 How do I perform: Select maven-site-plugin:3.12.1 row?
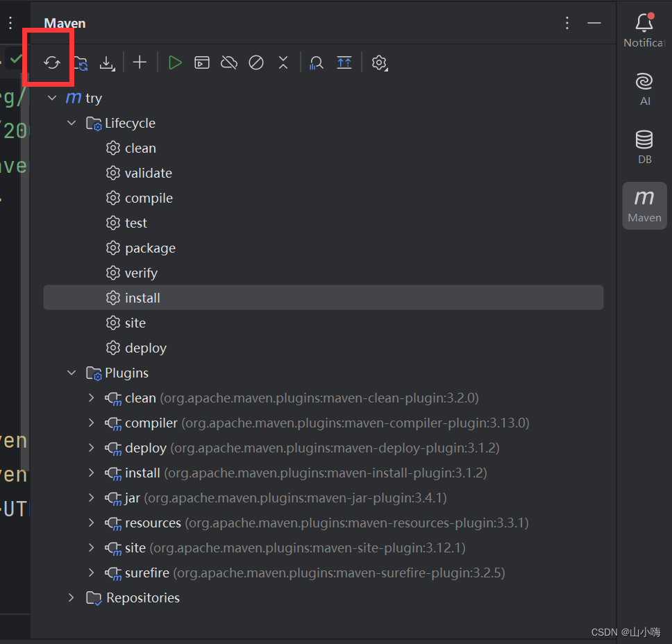323,548
